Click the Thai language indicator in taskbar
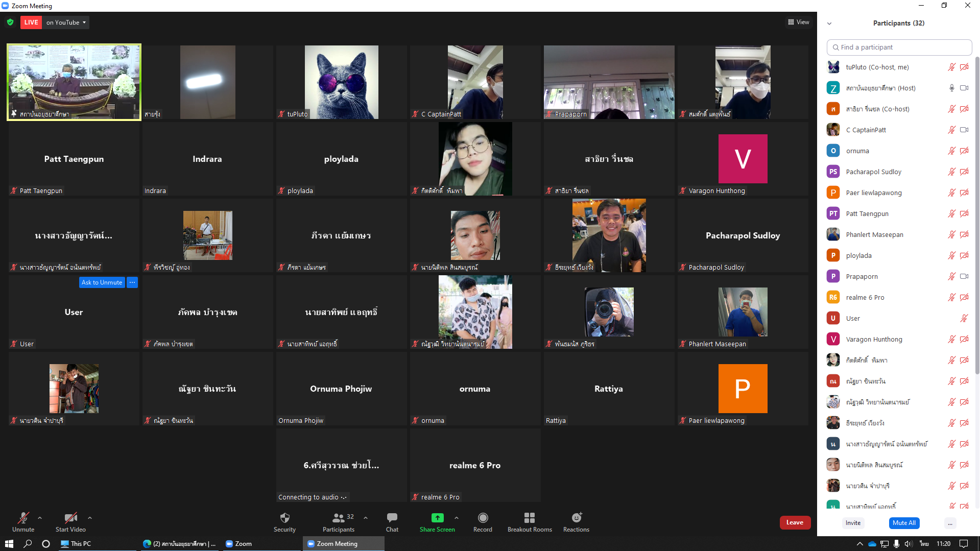The image size is (980, 551). [x=924, y=544]
